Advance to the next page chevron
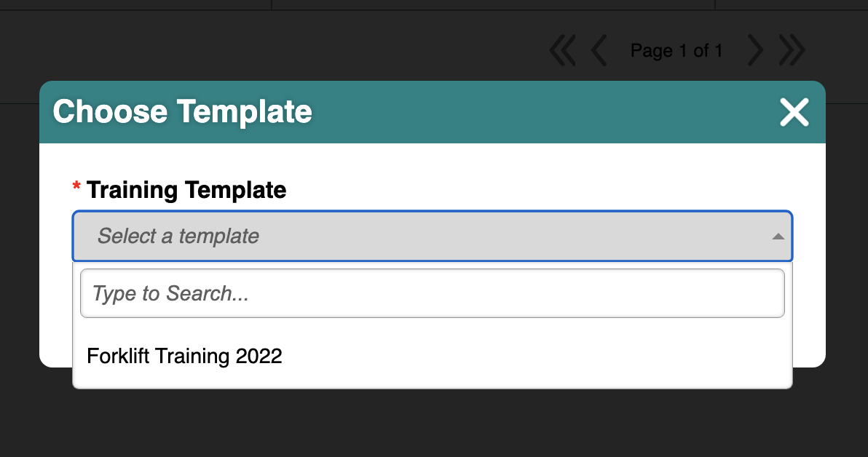868x457 pixels. [755, 50]
